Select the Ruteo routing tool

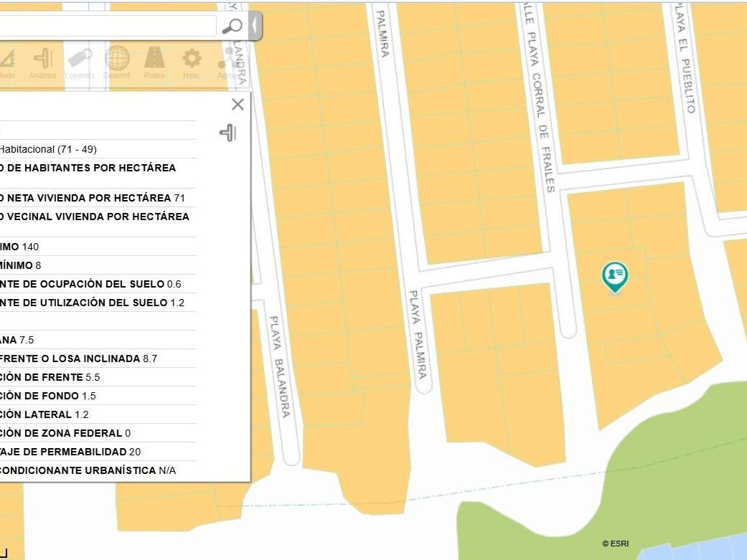tap(154, 63)
